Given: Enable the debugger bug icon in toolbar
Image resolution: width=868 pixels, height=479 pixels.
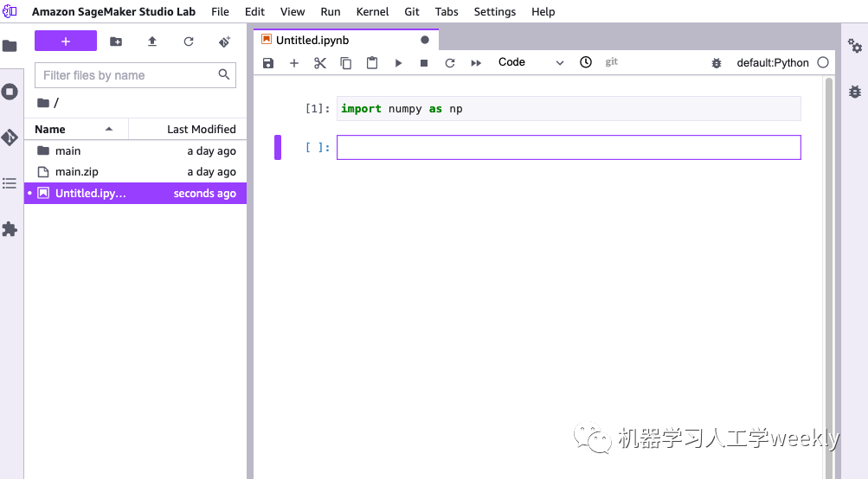Looking at the screenshot, I should pos(717,63).
